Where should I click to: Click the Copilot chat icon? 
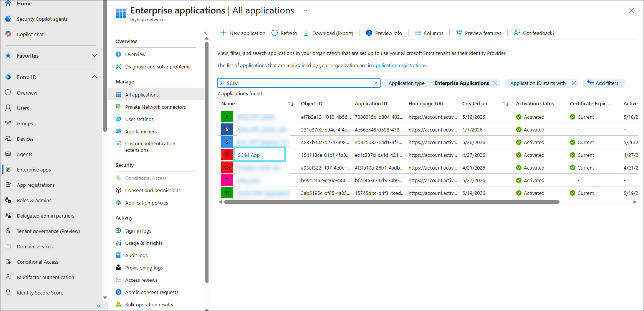pyautogui.click(x=8, y=34)
